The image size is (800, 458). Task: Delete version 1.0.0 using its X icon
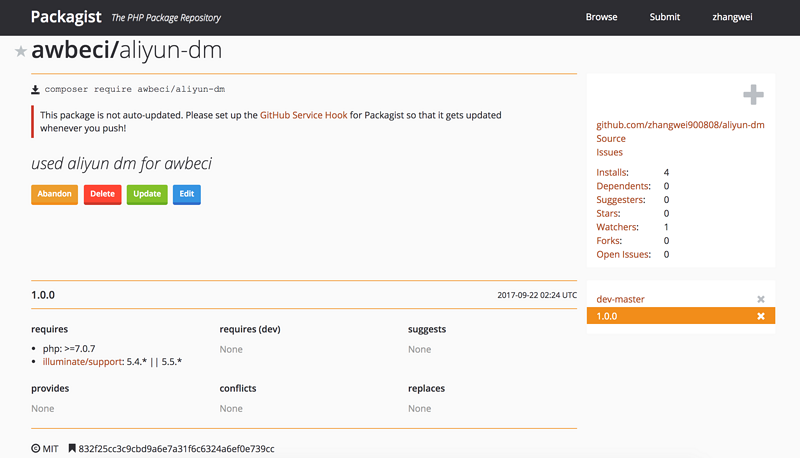pos(761,316)
